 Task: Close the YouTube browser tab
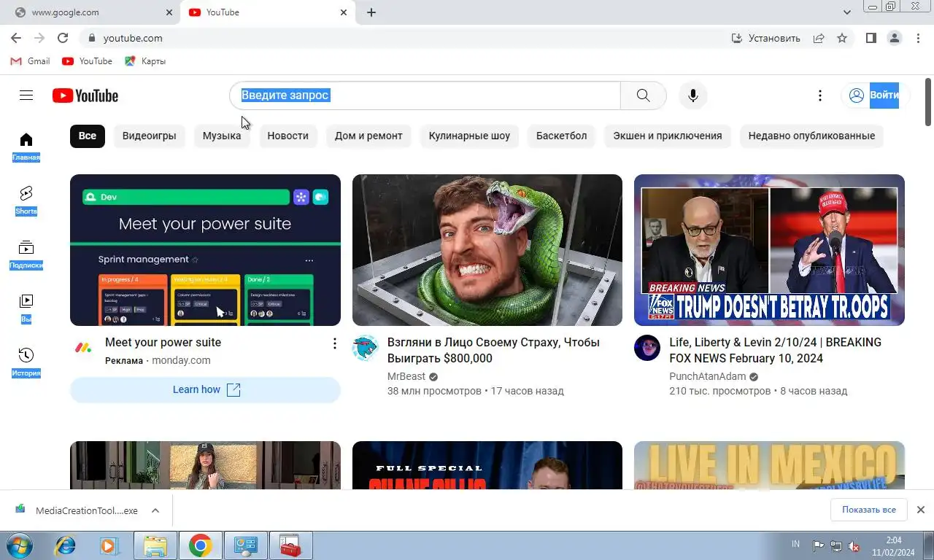click(344, 12)
